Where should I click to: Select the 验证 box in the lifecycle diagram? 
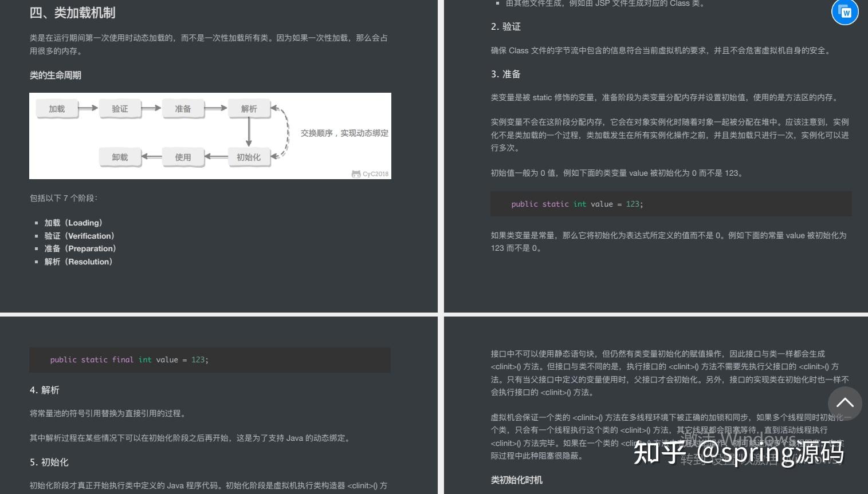click(120, 108)
